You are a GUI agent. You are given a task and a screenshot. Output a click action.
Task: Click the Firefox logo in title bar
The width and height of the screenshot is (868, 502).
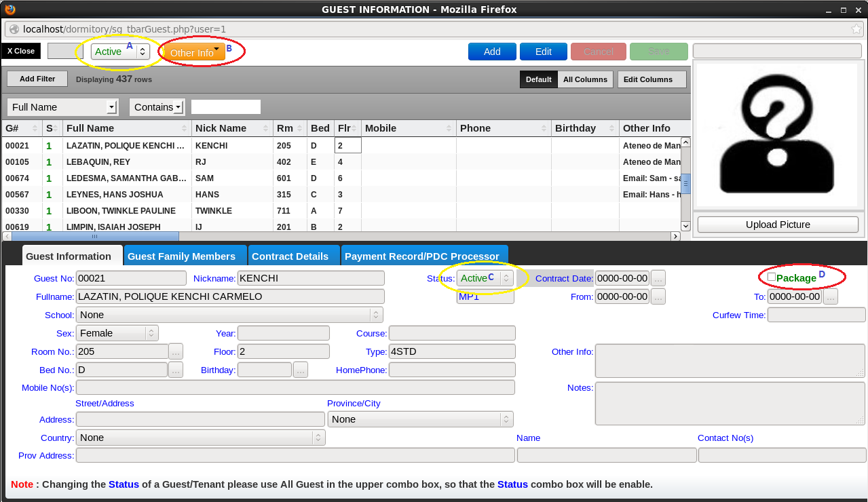point(10,9)
